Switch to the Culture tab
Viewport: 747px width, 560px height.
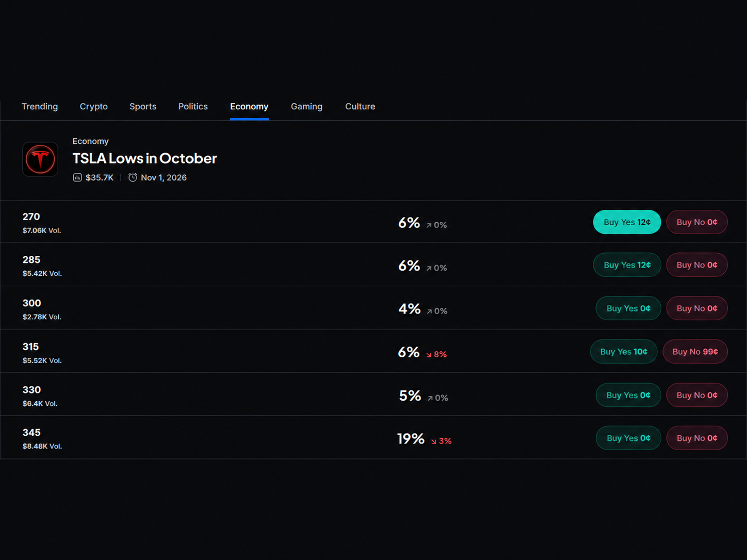click(x=360, y=106)
